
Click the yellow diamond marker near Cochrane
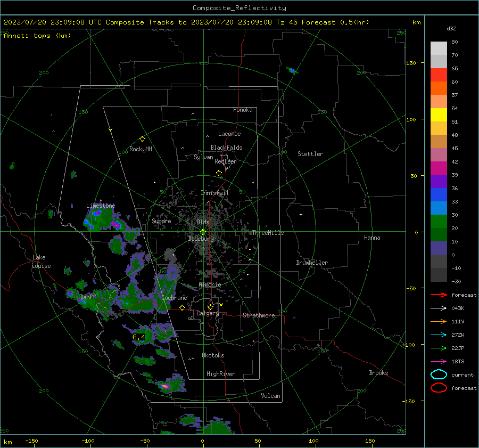tap(182, 307)
